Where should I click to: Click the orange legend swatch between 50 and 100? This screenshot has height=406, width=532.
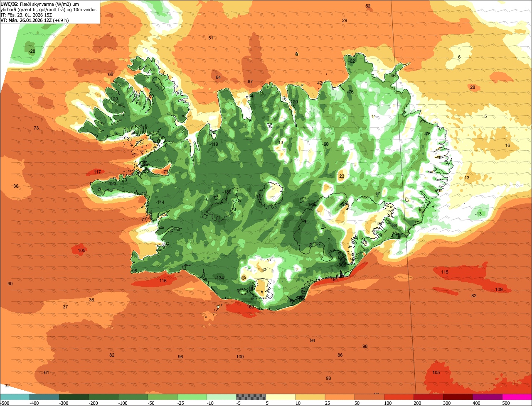(369, 397)
